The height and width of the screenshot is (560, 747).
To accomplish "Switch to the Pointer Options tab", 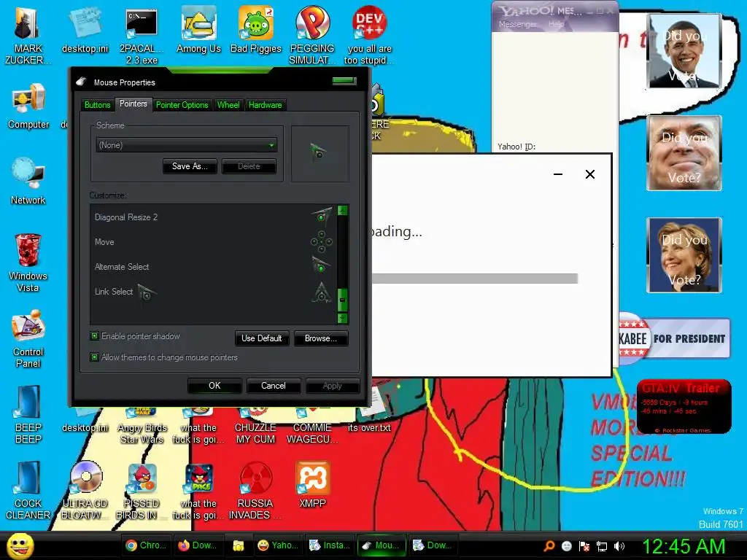I will click(x=182, y=105).
